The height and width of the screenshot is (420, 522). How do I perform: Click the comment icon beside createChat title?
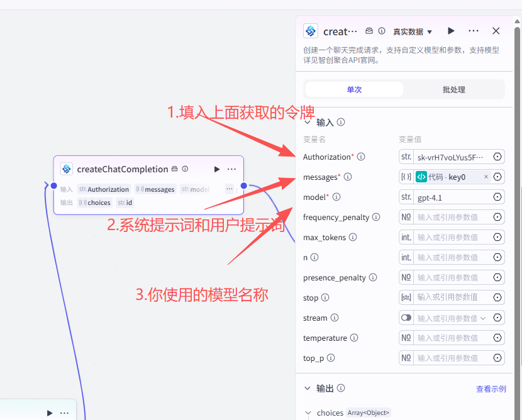pos(369,30)
